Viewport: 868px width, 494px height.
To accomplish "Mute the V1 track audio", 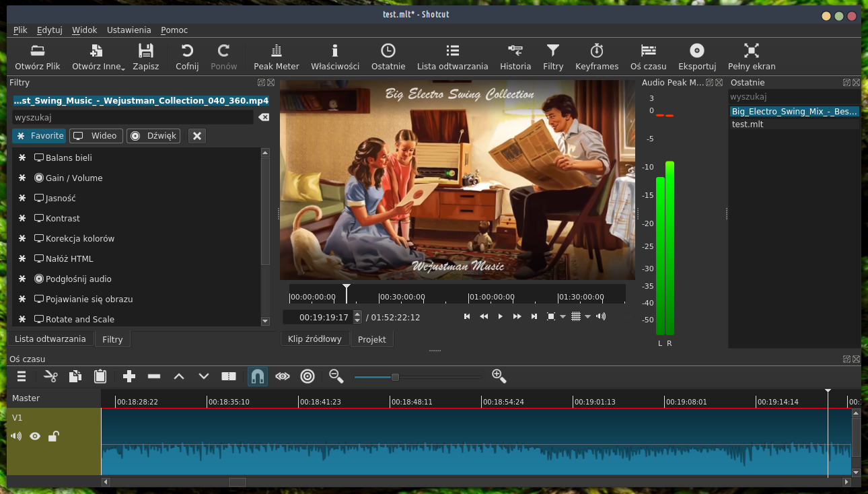I will (x=17, y=436).
